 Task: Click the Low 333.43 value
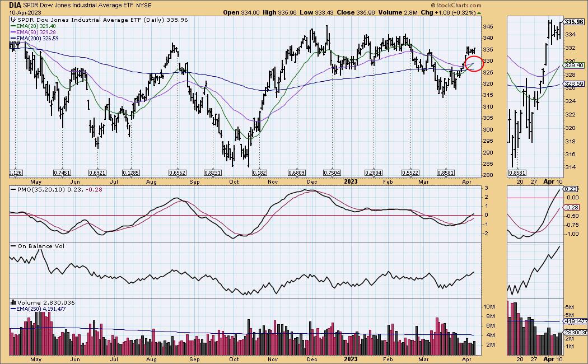[x=316, y=12]
